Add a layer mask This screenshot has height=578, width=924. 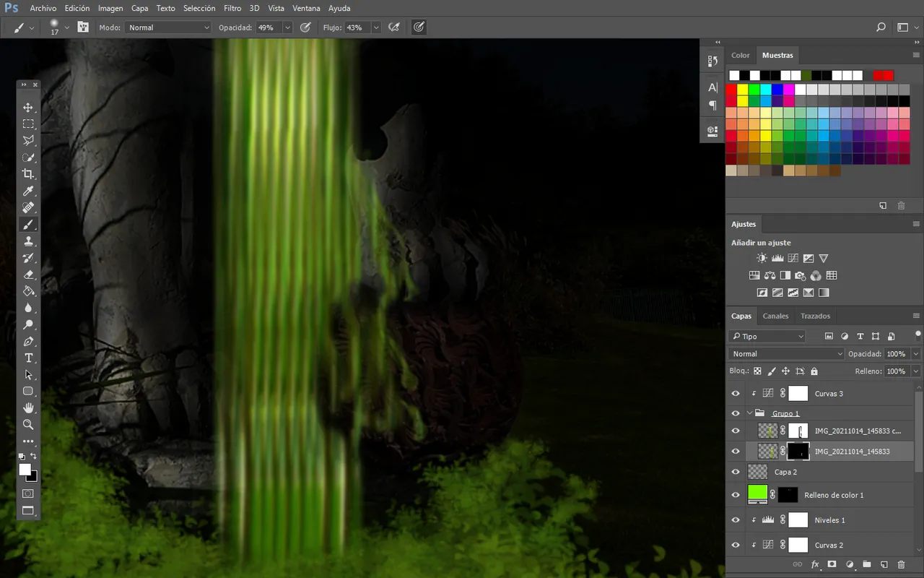(x=832, y=564)
